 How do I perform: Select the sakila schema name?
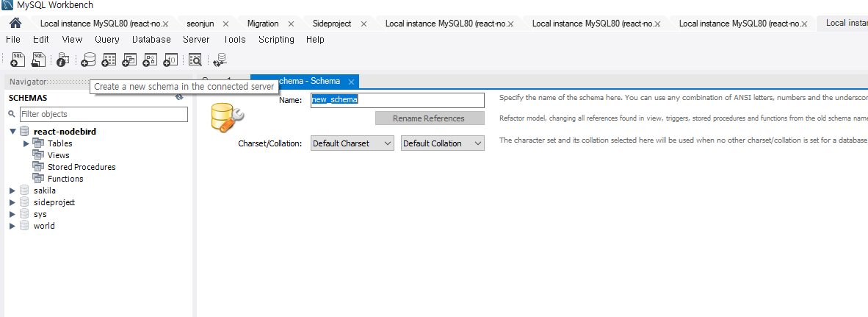tap(45, 190)
